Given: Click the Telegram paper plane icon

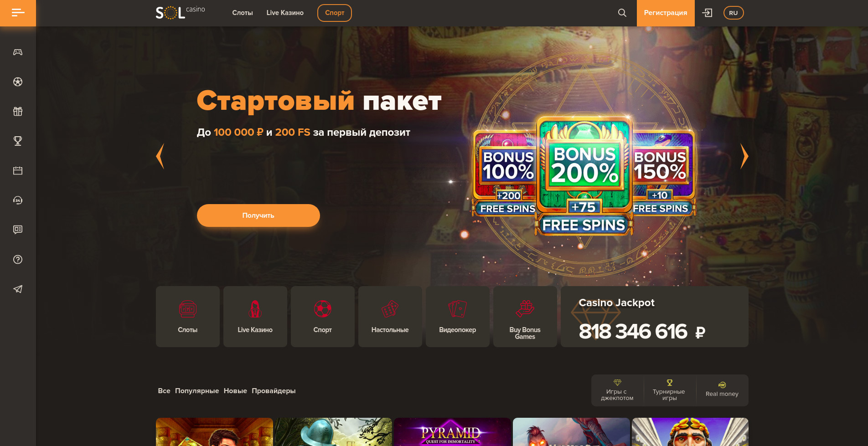Looking at the screenshot, I should pyautogui.click(x=18, y=289).
